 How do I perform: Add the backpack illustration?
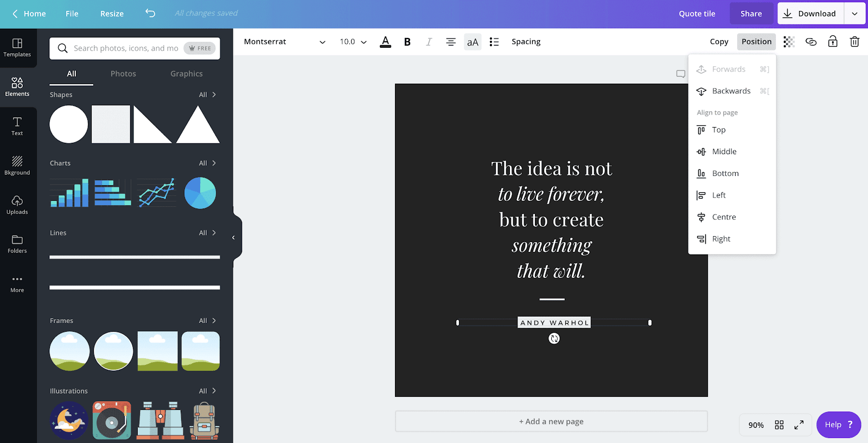pyautogui.click(x=205, y=420)
